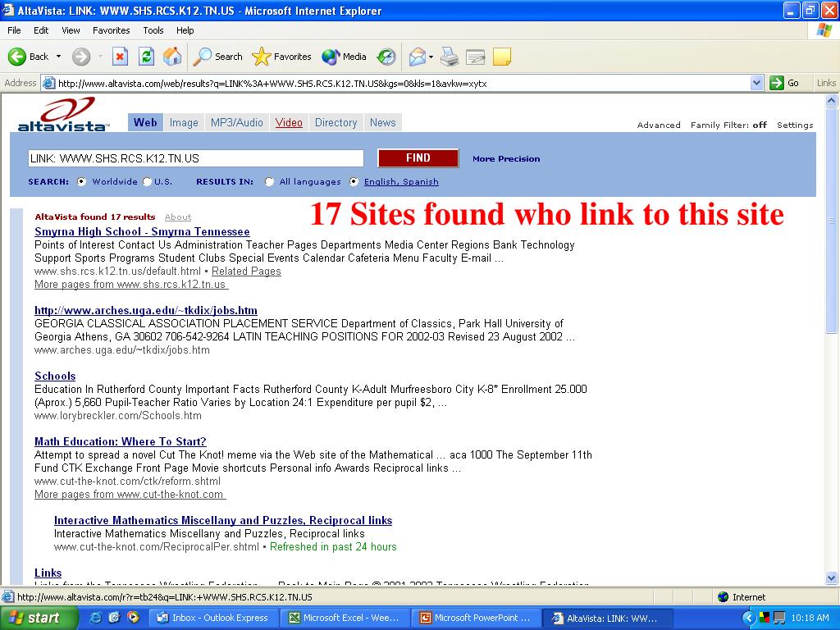
Task: Print the page with the printer icon
Action: 450,57
